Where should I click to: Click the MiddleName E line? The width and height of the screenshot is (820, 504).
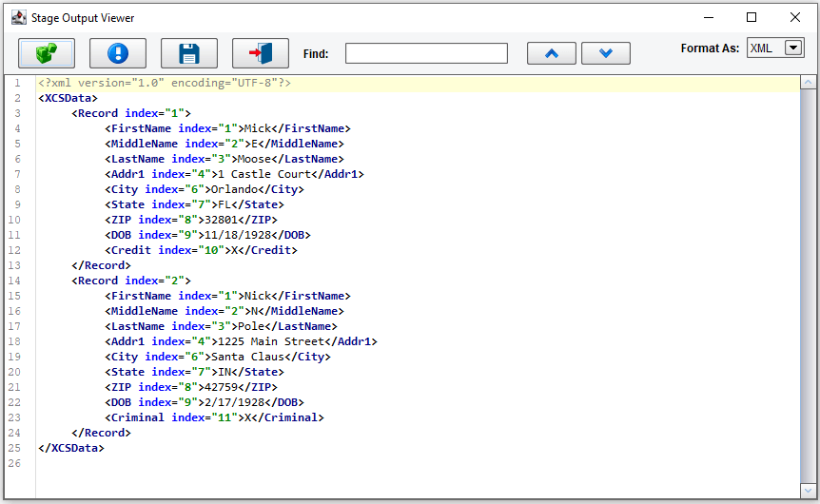pyautogui.click(x=225, y=144)
